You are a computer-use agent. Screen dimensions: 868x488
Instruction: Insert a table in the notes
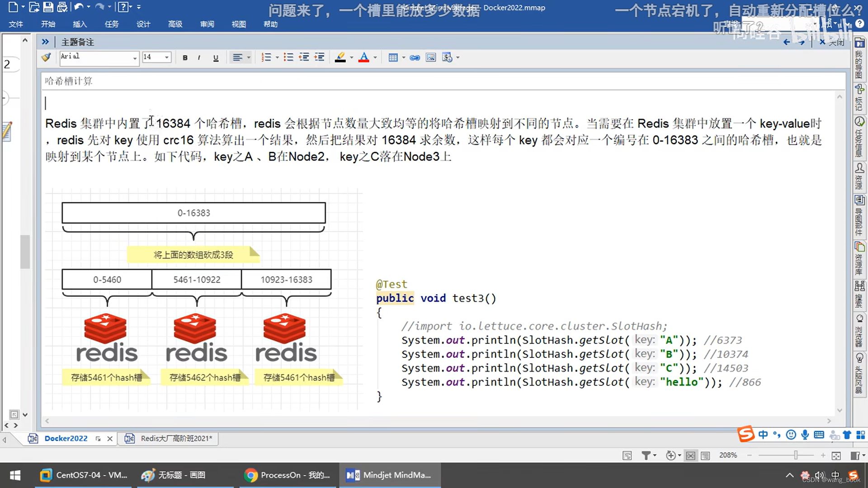tap(393, 57)
